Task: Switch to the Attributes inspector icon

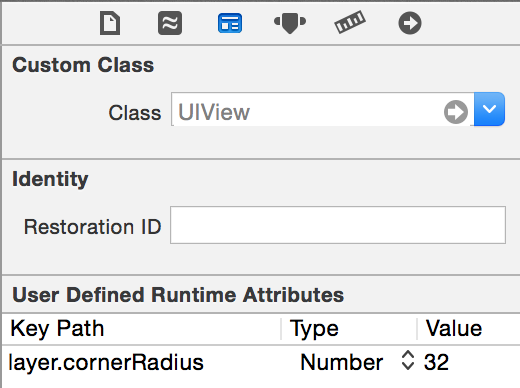Action: coord(290,23)
